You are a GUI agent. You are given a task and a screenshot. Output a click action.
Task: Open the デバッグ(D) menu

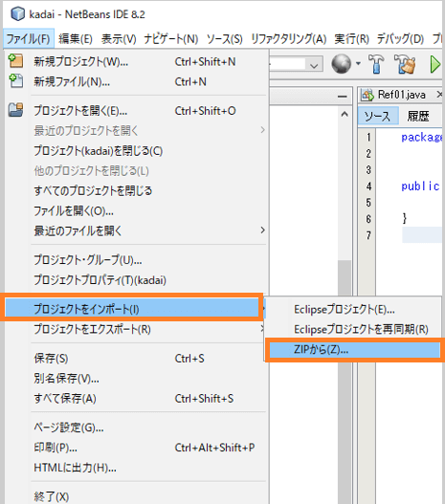[400, 39]
